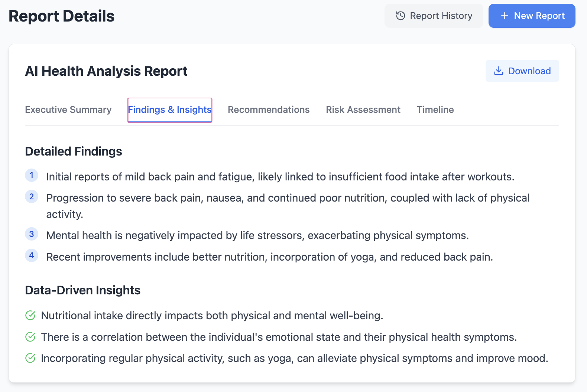Download the AI Health Analysis Report
The width and height of the screenshot is (587, 392).
click(522, 71)
